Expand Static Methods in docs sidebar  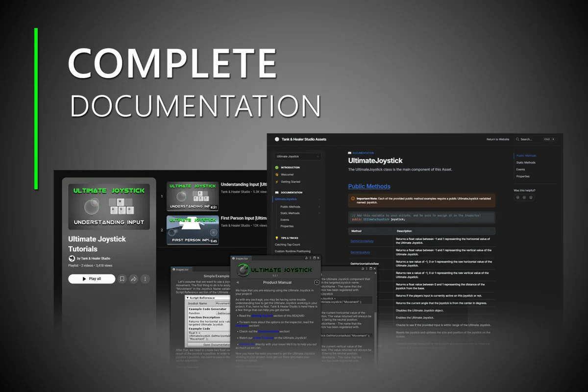point(319,213)
